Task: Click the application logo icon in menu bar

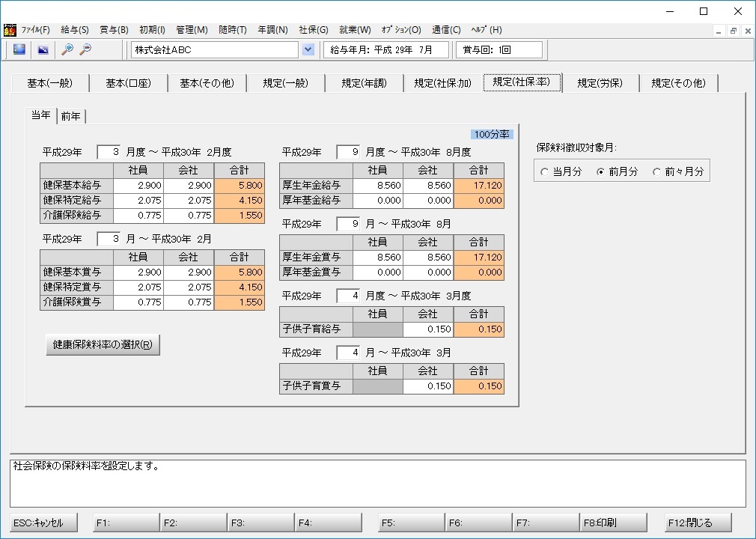Action: pyautogui.click(x=10, y=30)
